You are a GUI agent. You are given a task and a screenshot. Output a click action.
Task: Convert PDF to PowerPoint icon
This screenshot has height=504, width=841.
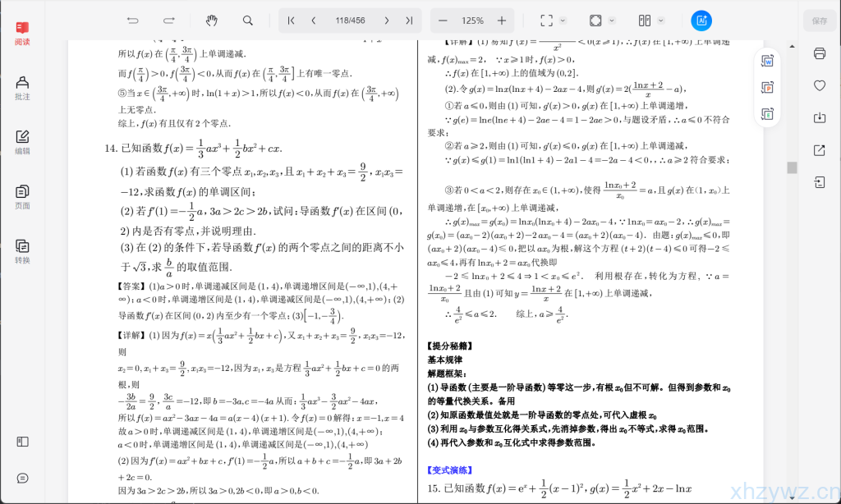(x=768, y=87)
